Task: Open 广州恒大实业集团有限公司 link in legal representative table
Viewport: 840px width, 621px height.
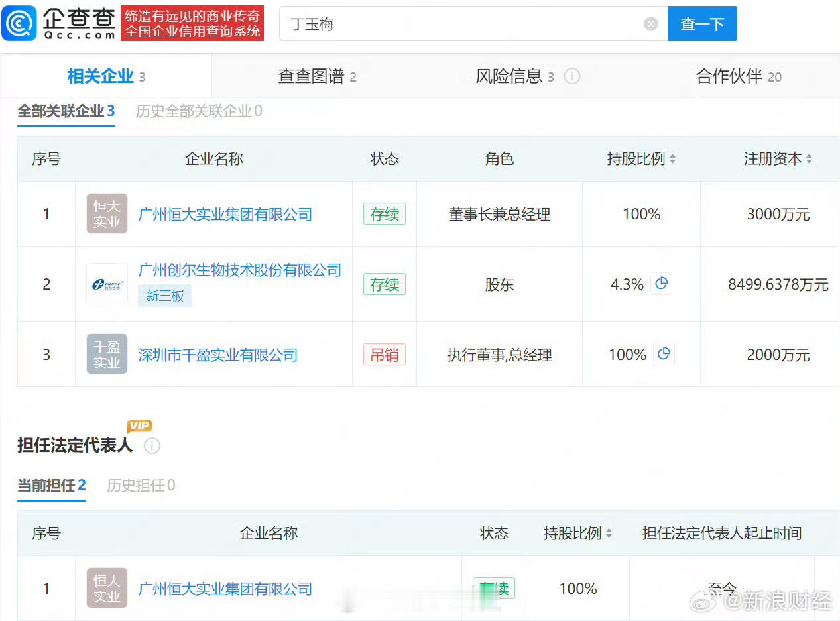Action: [225, 589]
